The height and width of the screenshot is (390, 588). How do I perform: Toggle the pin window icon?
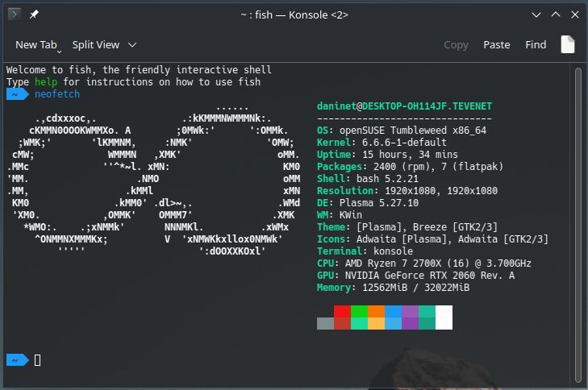click(34, 15)
